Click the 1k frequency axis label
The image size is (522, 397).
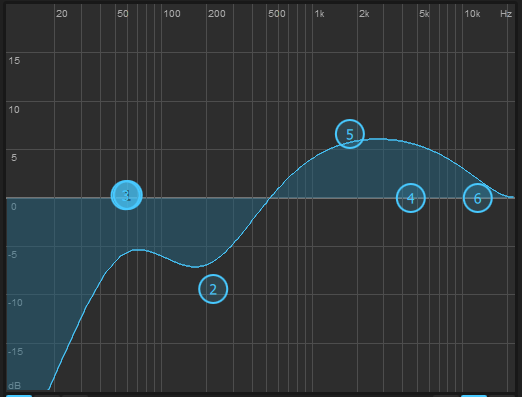click(x=319, y=14)
